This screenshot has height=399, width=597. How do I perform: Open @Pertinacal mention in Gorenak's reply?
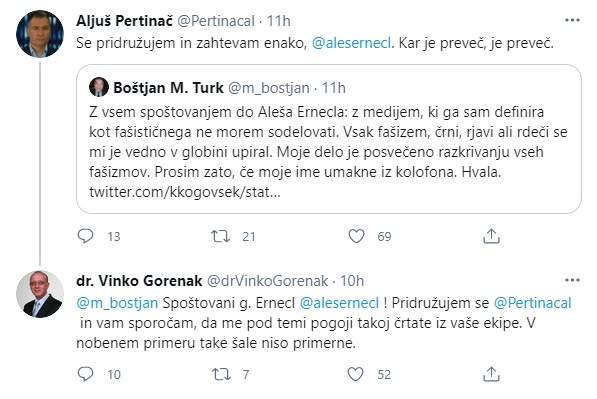tap(533, 303)
